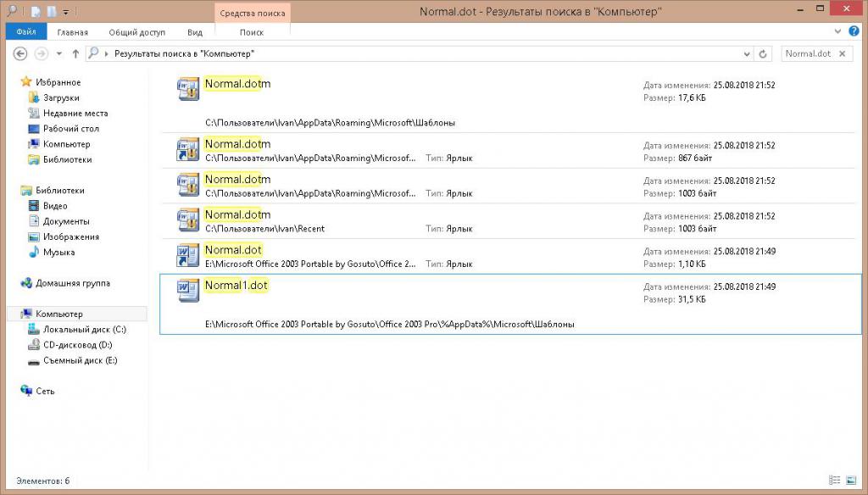
Task: Go up one folder level
Action: pos(75,53)
